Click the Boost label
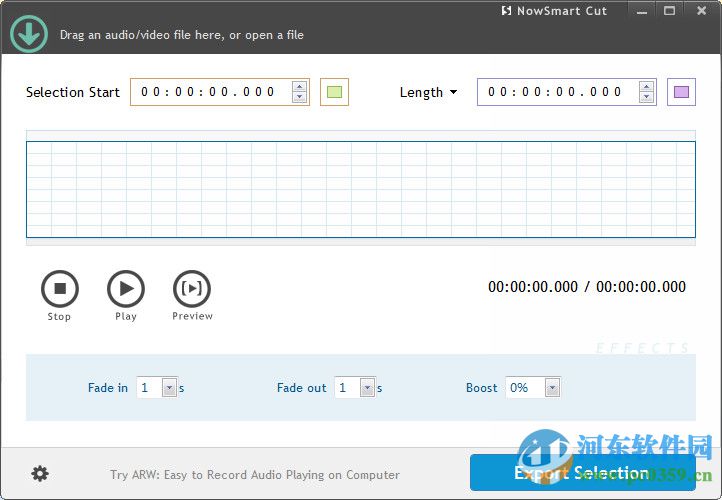The width and height of the screenshot is (722, 500). point(482,388)
